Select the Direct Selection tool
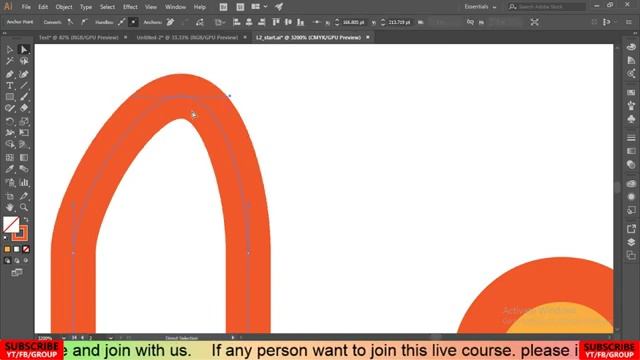 tap(24, 50)
